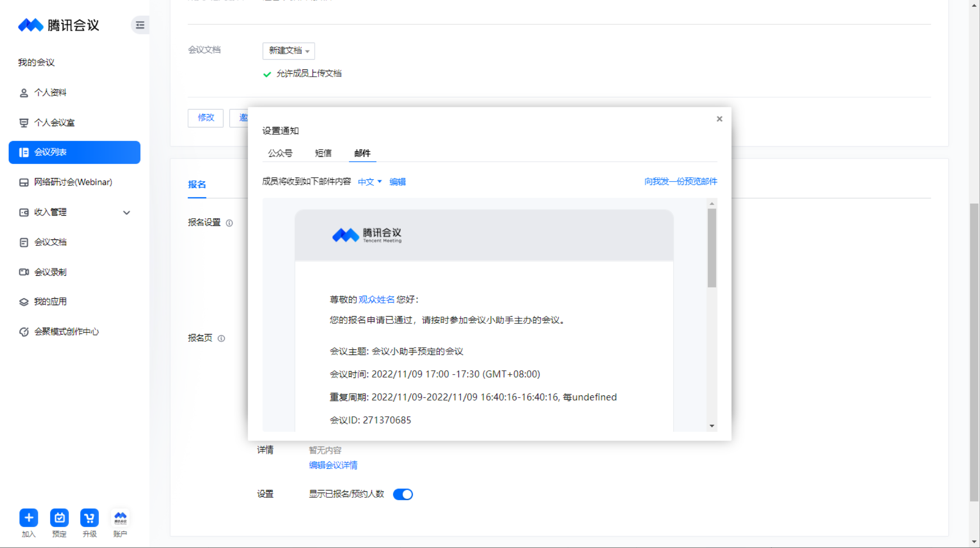Click the page vertical scrollbar thumb
Screen dimensions: 980x548
click(974, 352)
